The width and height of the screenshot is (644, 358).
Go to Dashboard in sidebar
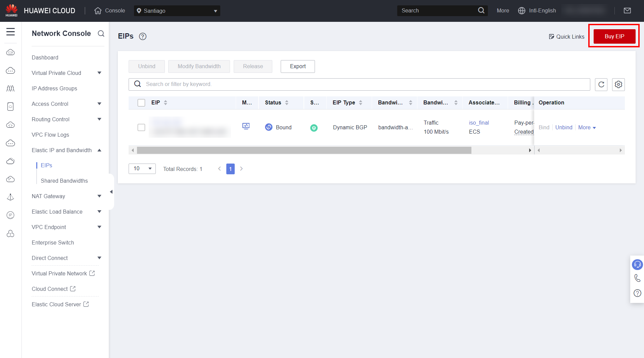tap(45, 58)
